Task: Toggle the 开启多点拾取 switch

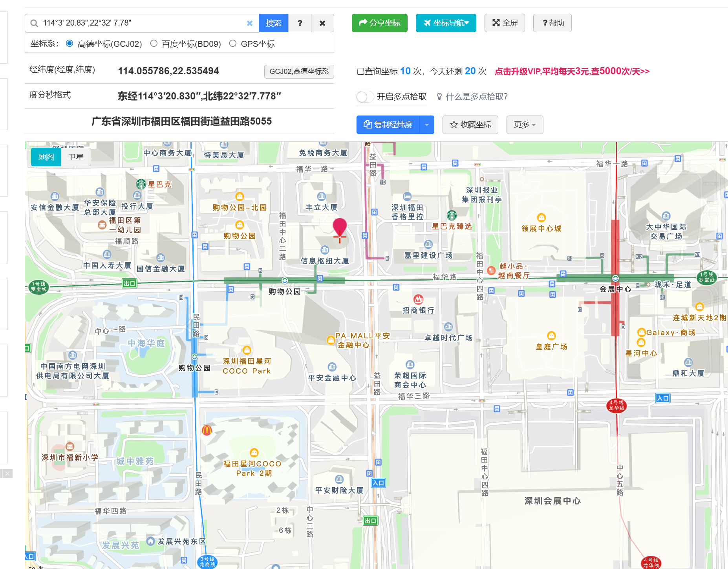Action: pyautogui.click(x=365, y=97)
